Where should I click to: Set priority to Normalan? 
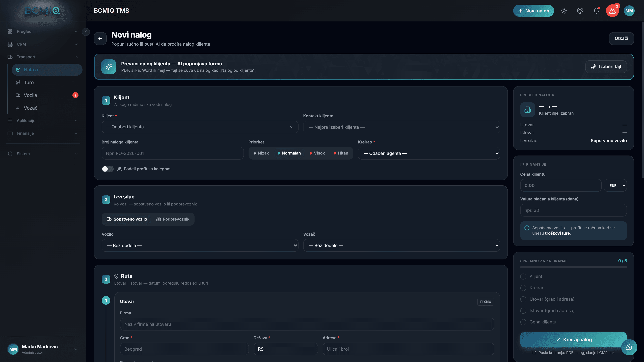[x=289, y=153]
